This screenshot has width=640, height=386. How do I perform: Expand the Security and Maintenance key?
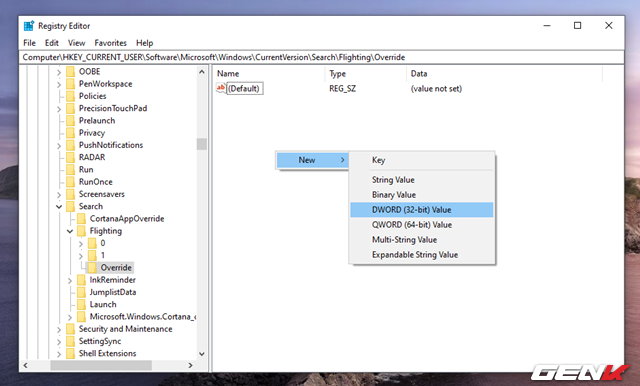[x=59, y=329]
